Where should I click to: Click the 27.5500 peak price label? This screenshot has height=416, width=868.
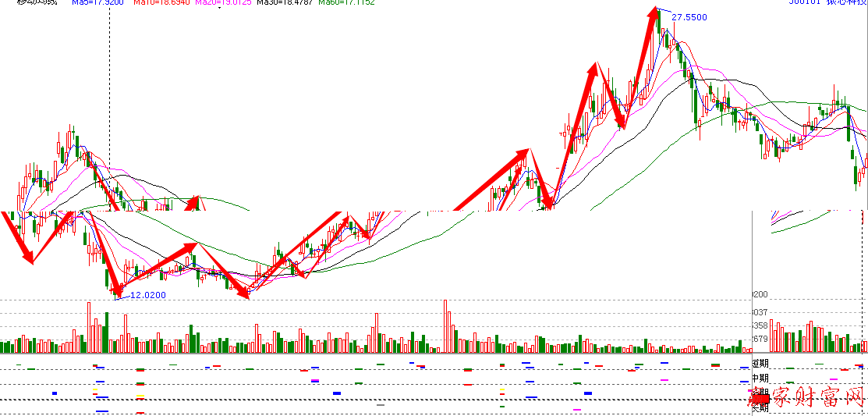[689, 16]
